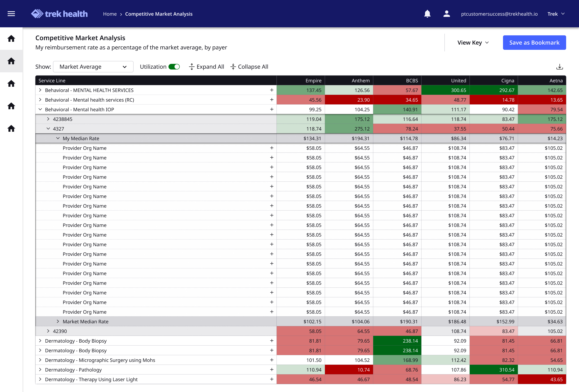The image size is (579, 392).
Task: Select the highlighted home icon in the sidebar
Action: [11, 61]
